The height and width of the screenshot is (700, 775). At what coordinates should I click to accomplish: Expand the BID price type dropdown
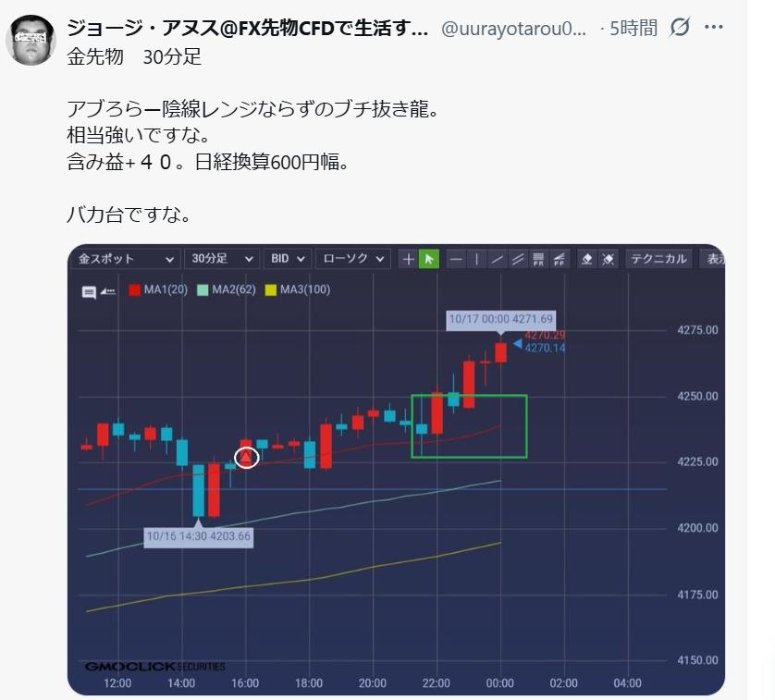point(289,259)
